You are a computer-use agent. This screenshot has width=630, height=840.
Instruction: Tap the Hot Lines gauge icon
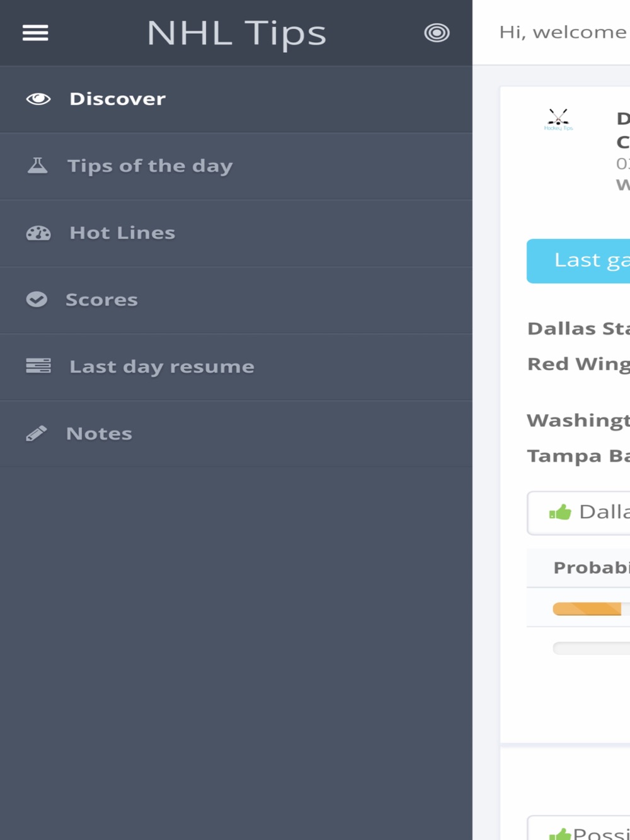[x=38, y=233]
